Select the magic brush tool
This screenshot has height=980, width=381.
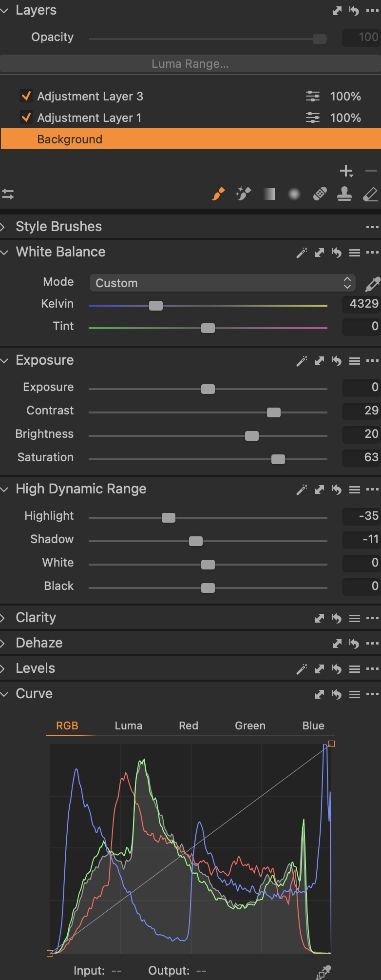pos(243,194)
